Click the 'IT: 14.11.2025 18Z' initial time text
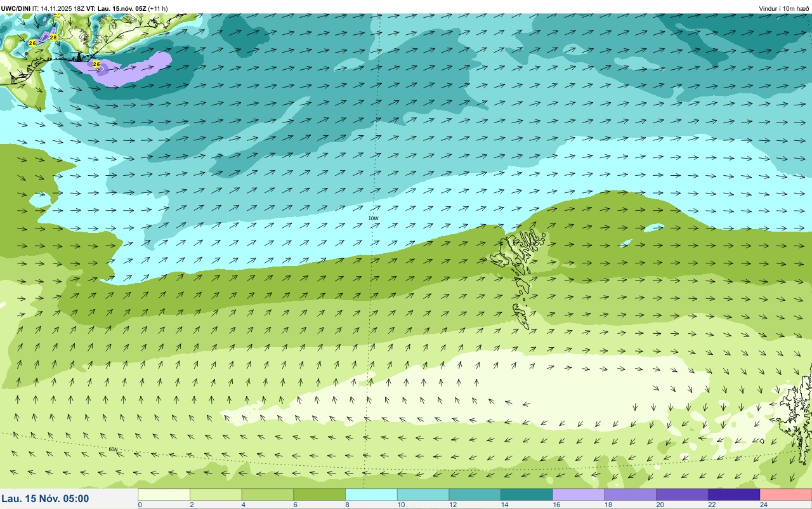The height and width of the screenshot is (509, 812). tap(58, 8)
